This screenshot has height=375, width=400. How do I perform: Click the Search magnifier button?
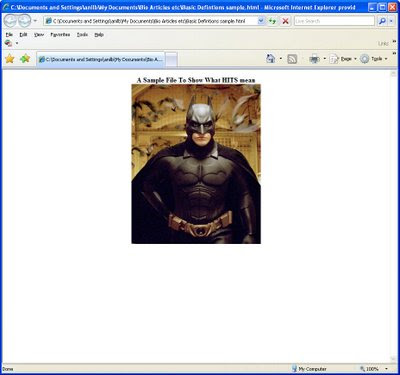(382, 21)
